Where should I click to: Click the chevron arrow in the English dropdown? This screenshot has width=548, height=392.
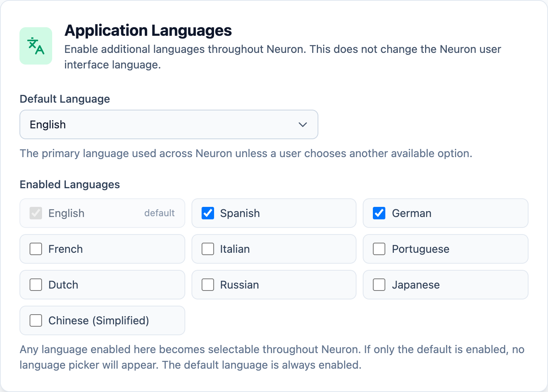point(303,124)
